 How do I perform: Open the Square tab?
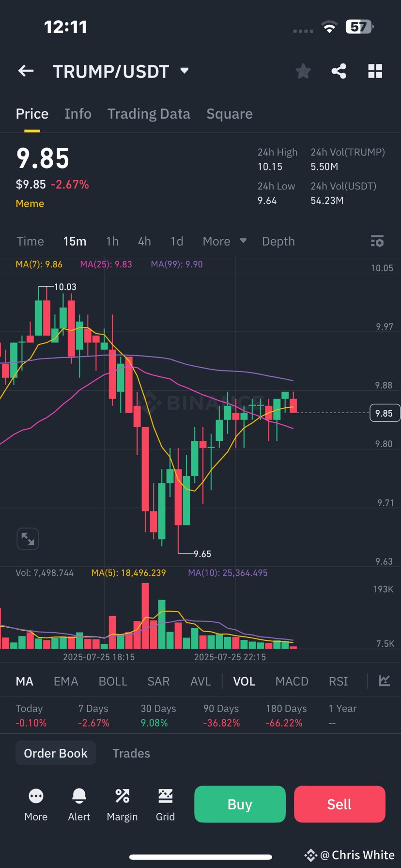(x=230, y=114)
